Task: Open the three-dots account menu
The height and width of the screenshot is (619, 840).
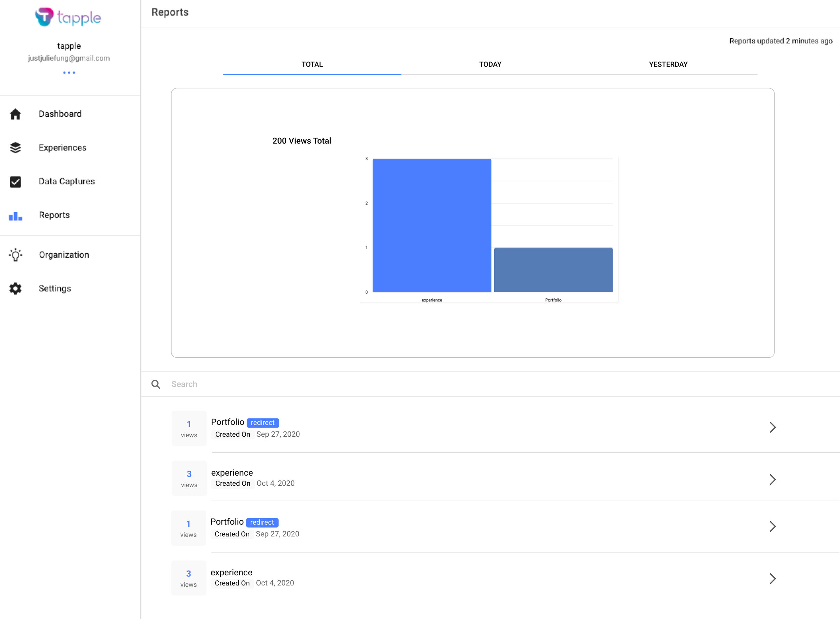Action: tap(69, 73)
